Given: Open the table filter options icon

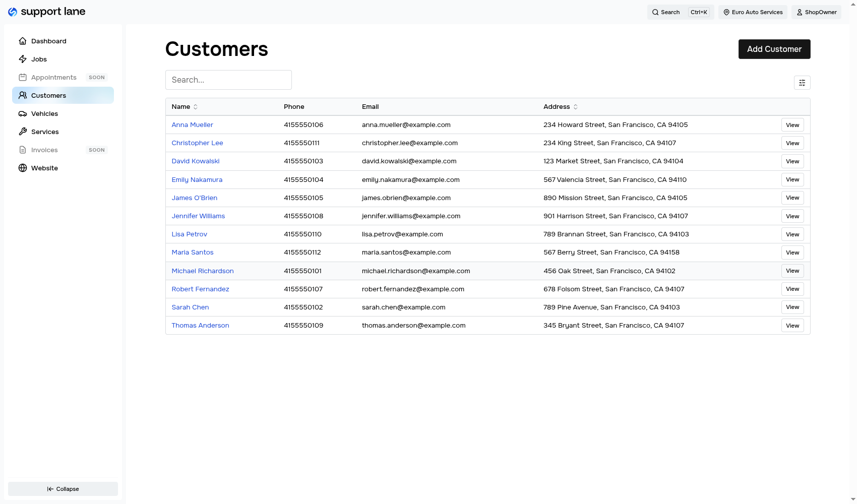Looking at the screenshot, I should (802, 83).
